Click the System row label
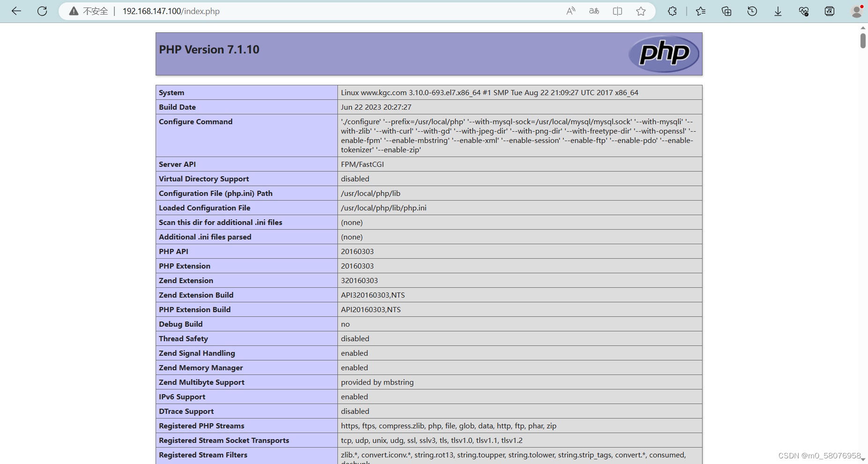The height and width of the screenshot is (464, 868). click(x=172, y=93)
